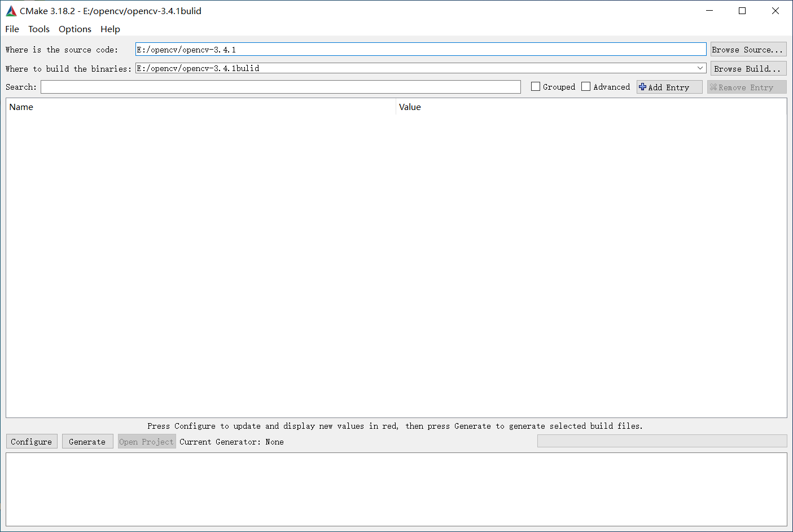The height and width of the screenshot is (532, 793).
Task: Click the Configure button
Action: 32,442
